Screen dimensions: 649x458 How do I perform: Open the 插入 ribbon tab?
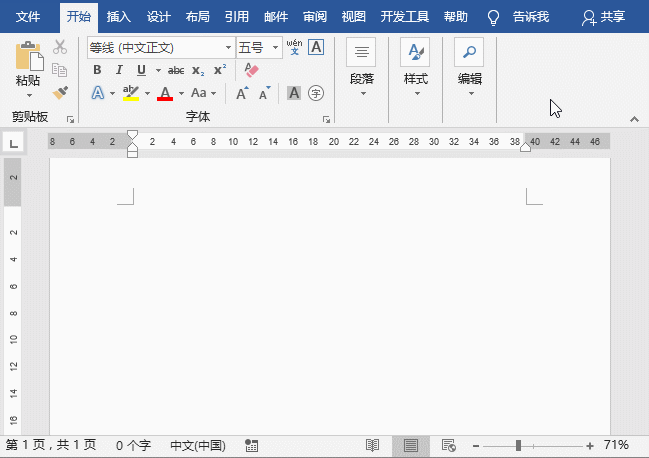119,16
